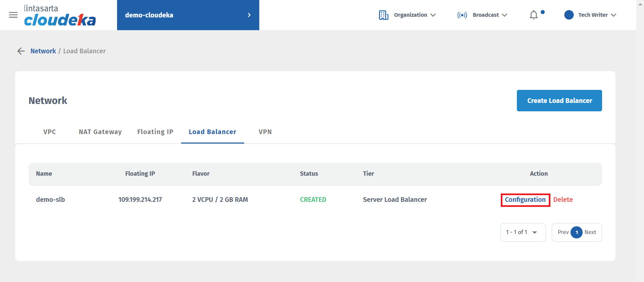Image resolution: width=644 pixels, height=282 pixels.
Task: Click the back arrow beside Network breadcrumb
Action: coord(21,51)
